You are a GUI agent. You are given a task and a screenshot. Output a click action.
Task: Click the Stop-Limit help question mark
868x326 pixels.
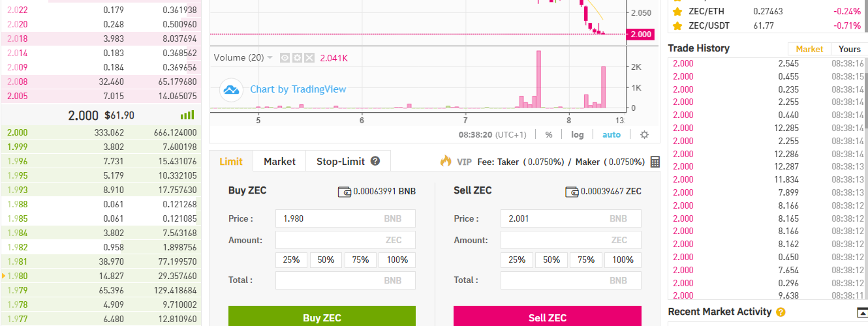(x=375, y=161)
